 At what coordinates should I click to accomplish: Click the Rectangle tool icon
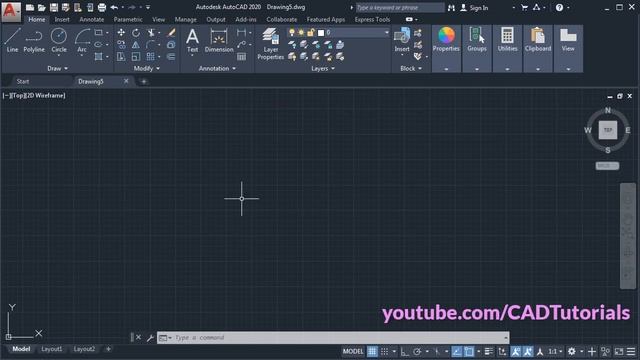coord(99,33)
